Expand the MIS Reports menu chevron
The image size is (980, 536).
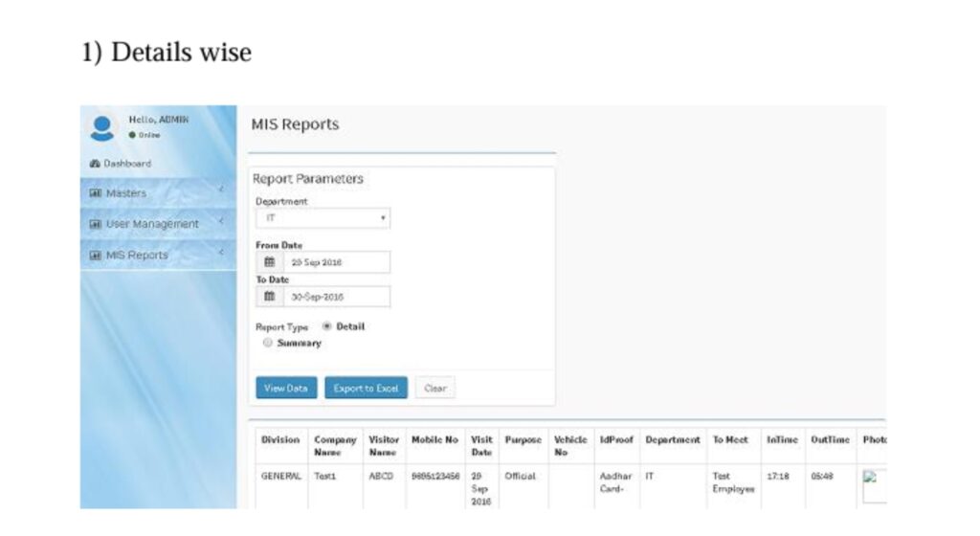(221, 254)
